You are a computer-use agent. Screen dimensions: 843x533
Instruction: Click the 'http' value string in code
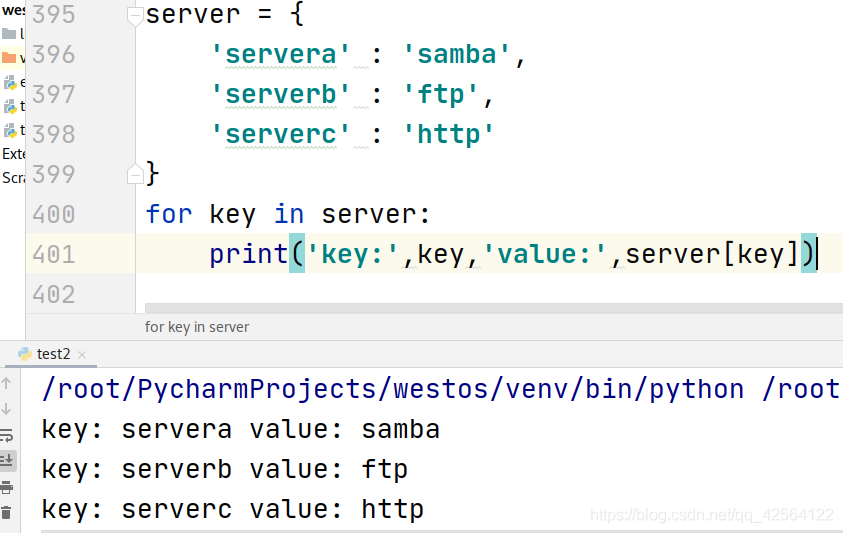(x=448, y=134)
